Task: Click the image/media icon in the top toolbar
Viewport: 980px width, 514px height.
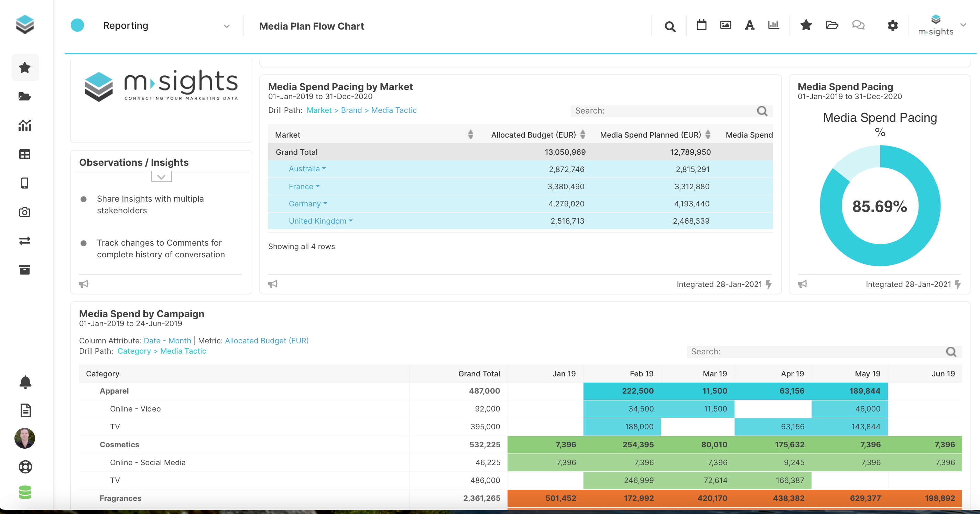Action: point(725,25)
